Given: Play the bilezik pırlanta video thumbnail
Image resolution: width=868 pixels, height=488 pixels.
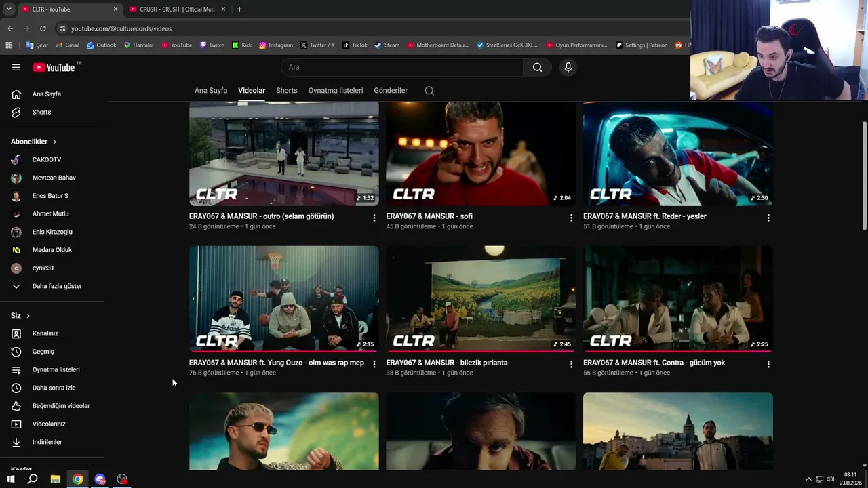Looking at the screenshot, I should point(481,299).
